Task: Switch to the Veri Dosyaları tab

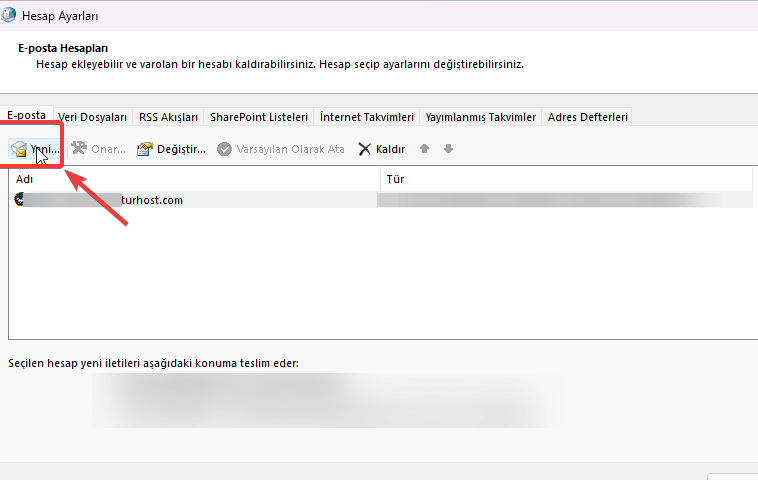Action: coord(93,117)
